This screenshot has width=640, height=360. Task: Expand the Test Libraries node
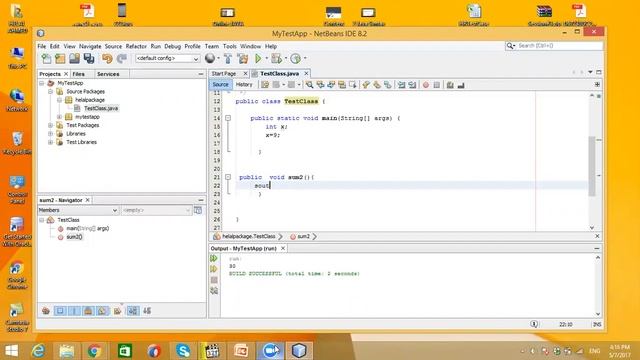(51, 142)
